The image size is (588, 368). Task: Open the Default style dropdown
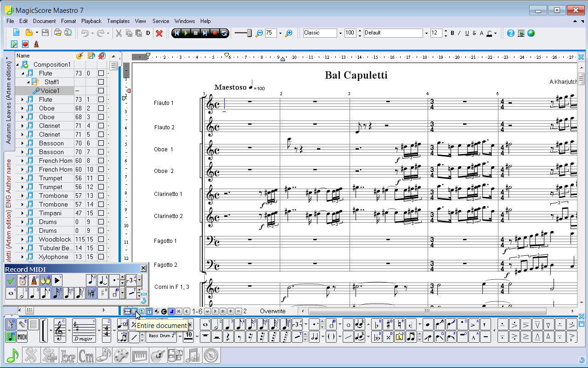[426, 33]
